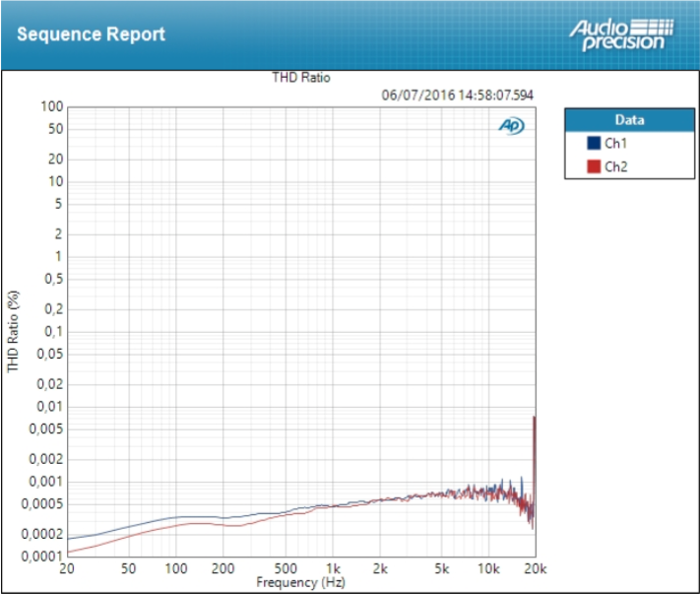Viewport: 700px width, 594px height.
Task: Click the Audio Precision logo in header
Action: click(620, 33)
